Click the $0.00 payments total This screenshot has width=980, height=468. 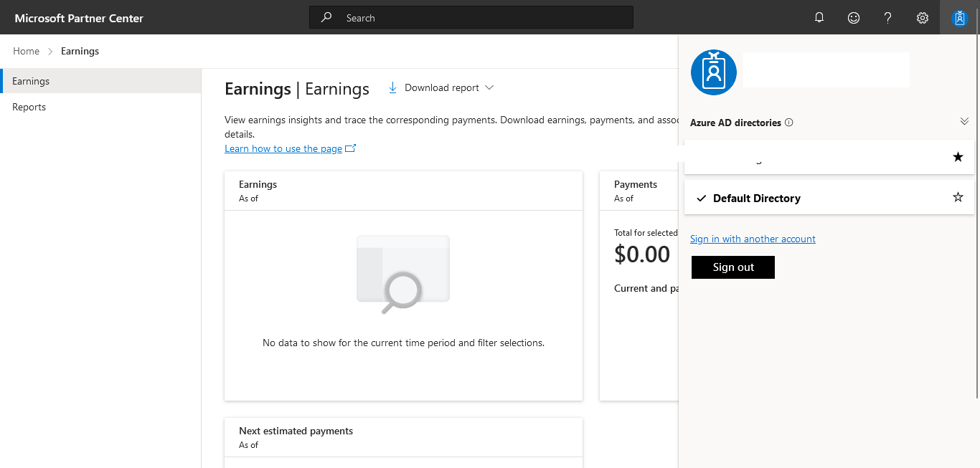[642, 254]
